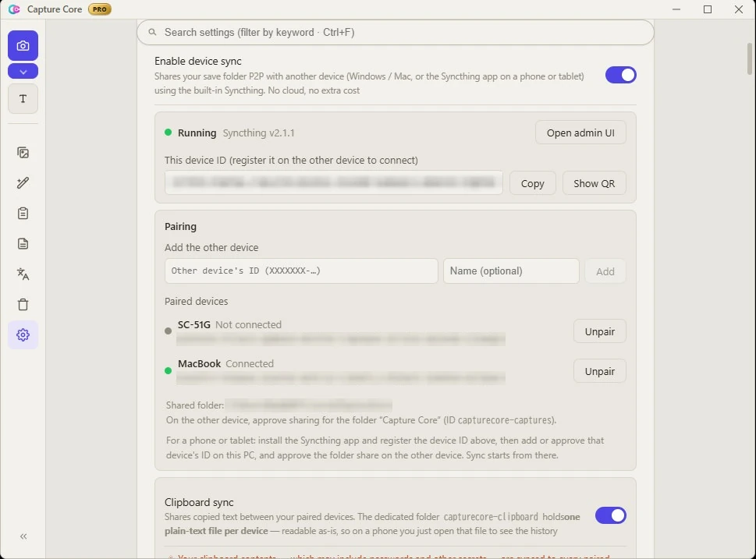Click the blurred device ID field
The image size is (756, 559).
pos(334,182)
